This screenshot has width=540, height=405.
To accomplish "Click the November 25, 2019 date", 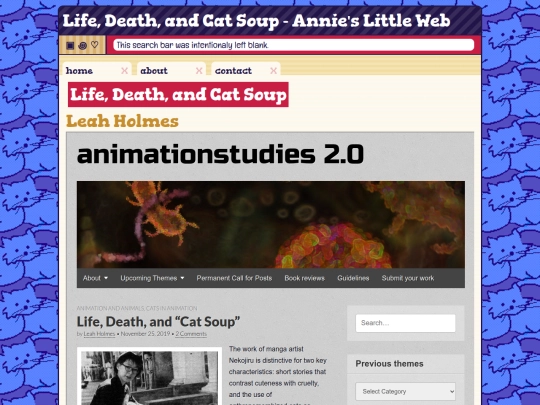I will click(x=145, y=334).
